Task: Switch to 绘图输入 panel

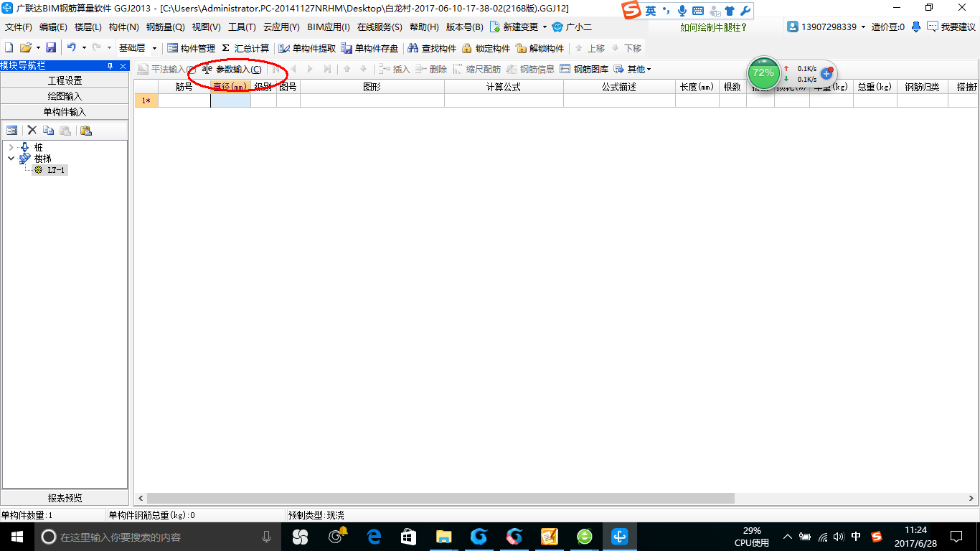Action: 65,96
